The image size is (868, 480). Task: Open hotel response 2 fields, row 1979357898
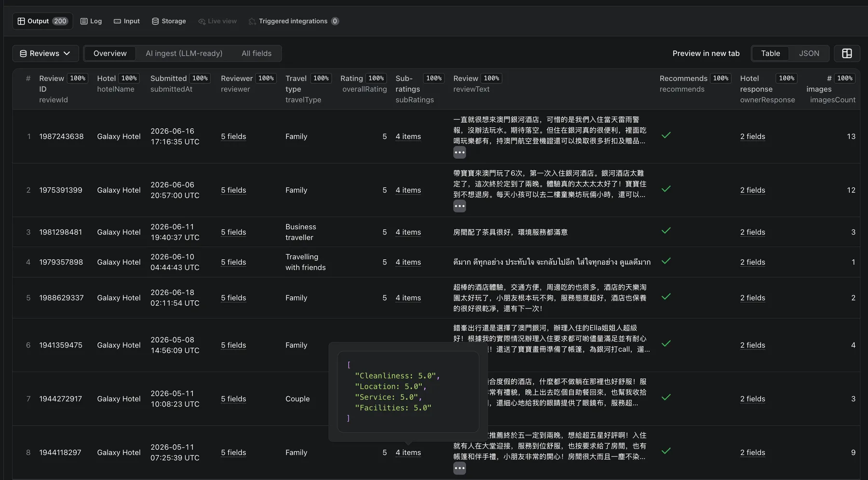[753, 262]
